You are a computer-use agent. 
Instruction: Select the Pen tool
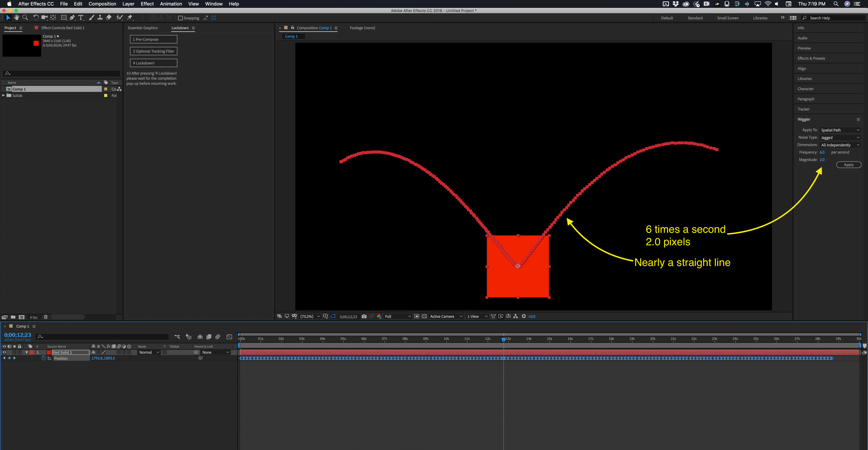point(72,17)
